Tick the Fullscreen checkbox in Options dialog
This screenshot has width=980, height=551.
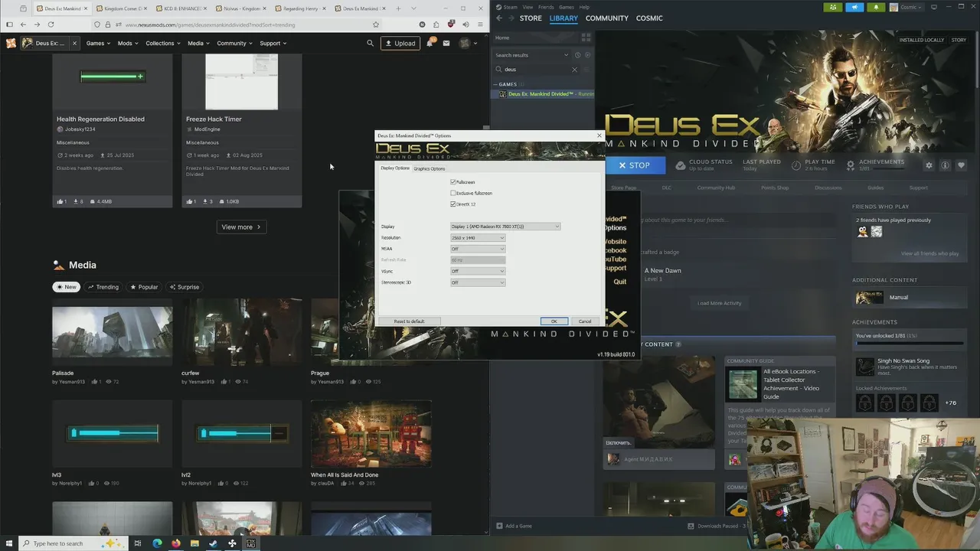(x=453, y=182)
